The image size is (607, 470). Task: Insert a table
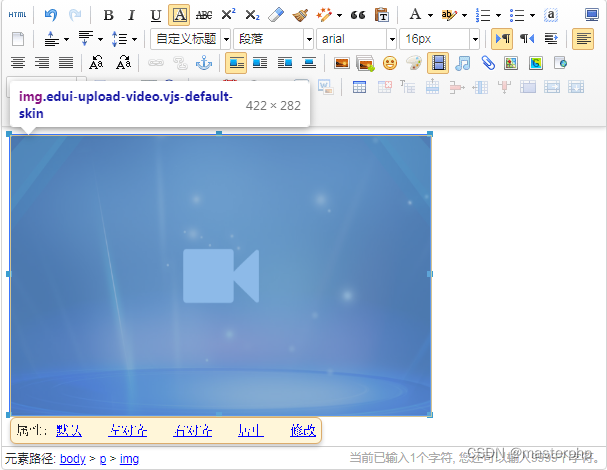(x=359, y=87)
